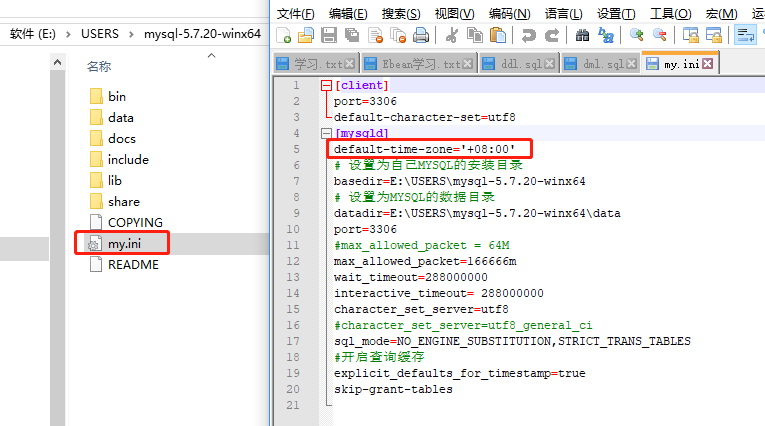
Task: Create a new file in Notepad++
Action: click(283, 35)
